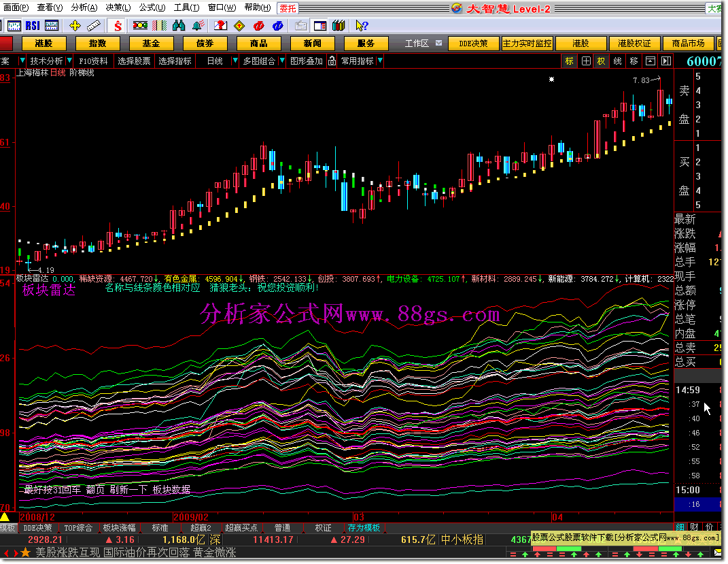Open the chart window icon left of RSI
Screen dimensions: 728x564
(x=14, y=26)
